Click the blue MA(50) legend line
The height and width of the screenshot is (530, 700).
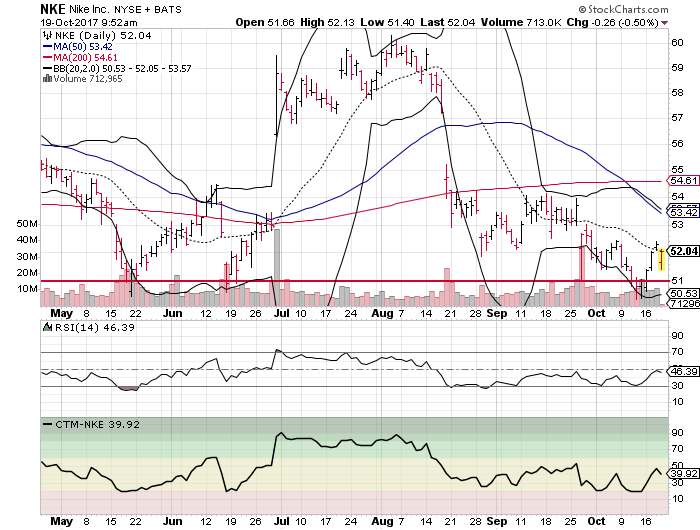pos(47,46)
